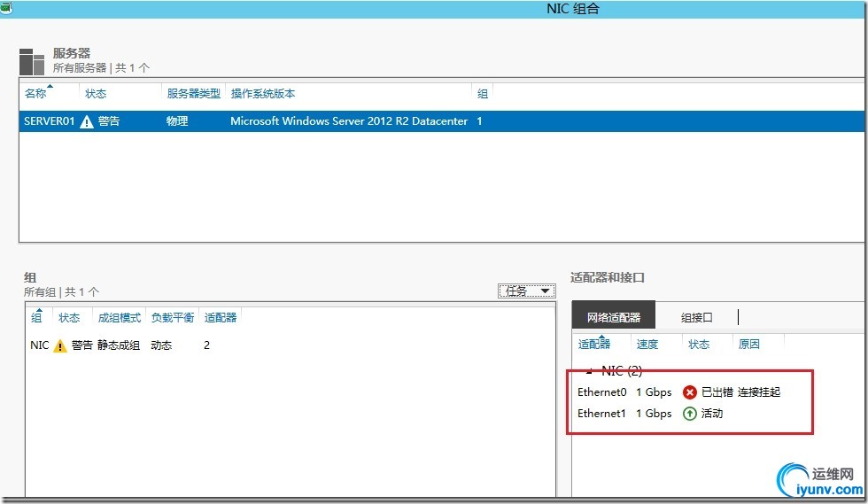Image resolution: width=868 pixels, height=504 pixels.
Task: Sort adapters by 速度 column
Action: point(647,344)
